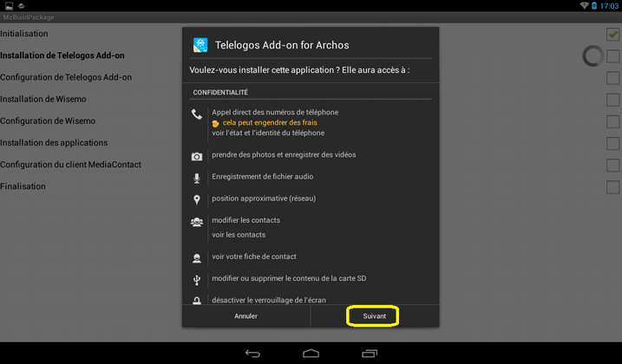Tap the contacts group permission icon
This screenshot has width=622, height=364.
tap(196, 222)
